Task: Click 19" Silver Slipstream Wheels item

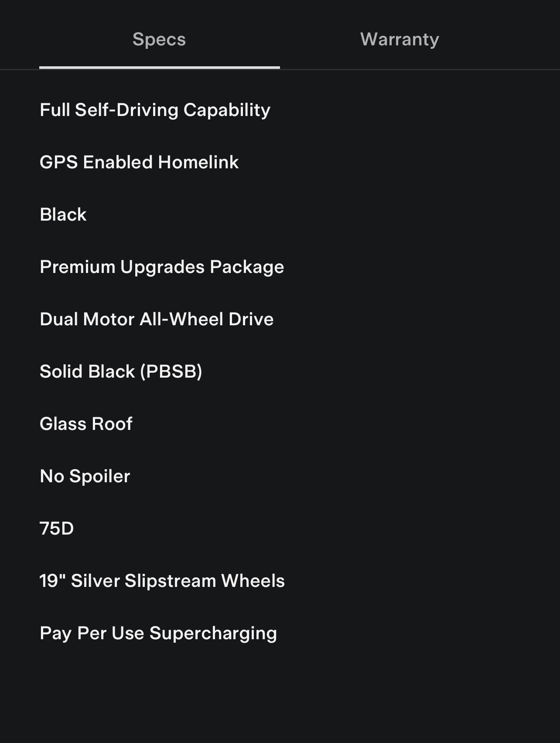Action: tap(162, 581)
